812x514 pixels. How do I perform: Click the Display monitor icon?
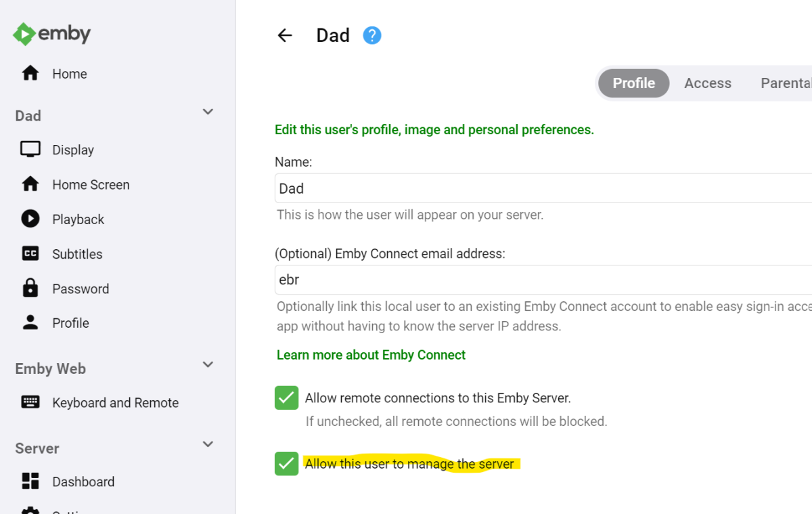point(30,150)
